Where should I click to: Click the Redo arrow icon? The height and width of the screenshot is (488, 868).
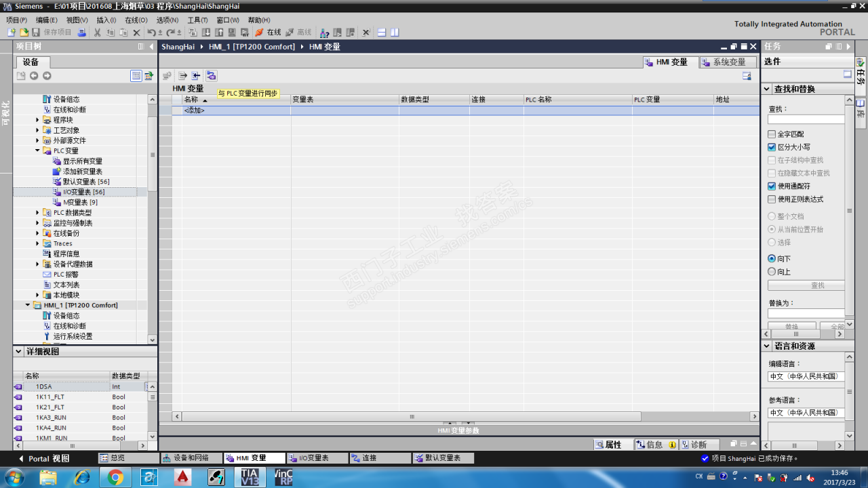pos(172,33)
